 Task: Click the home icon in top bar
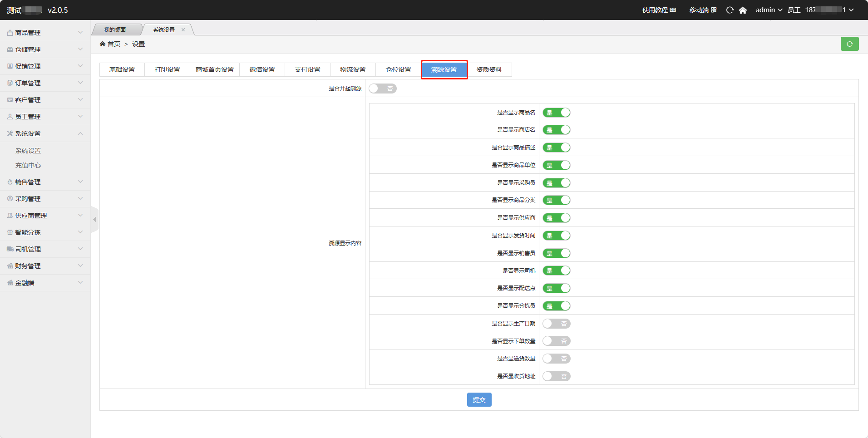(x=743, y=10)
